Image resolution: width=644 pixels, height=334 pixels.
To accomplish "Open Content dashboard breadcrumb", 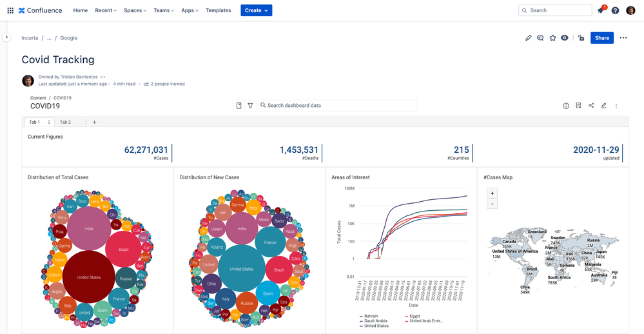I will 38,98.
